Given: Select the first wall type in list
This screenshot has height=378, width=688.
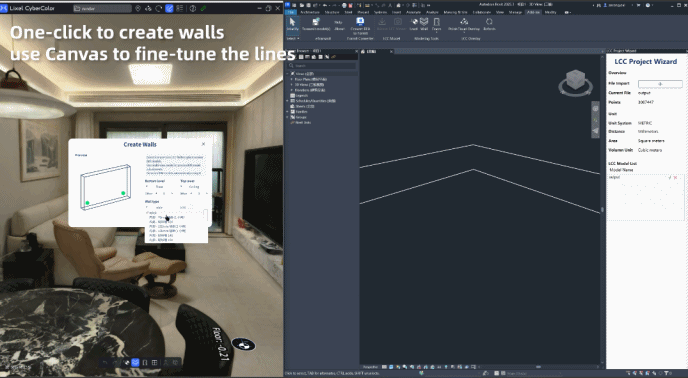Looking at the screenshot, I should [x=167, y=217].
